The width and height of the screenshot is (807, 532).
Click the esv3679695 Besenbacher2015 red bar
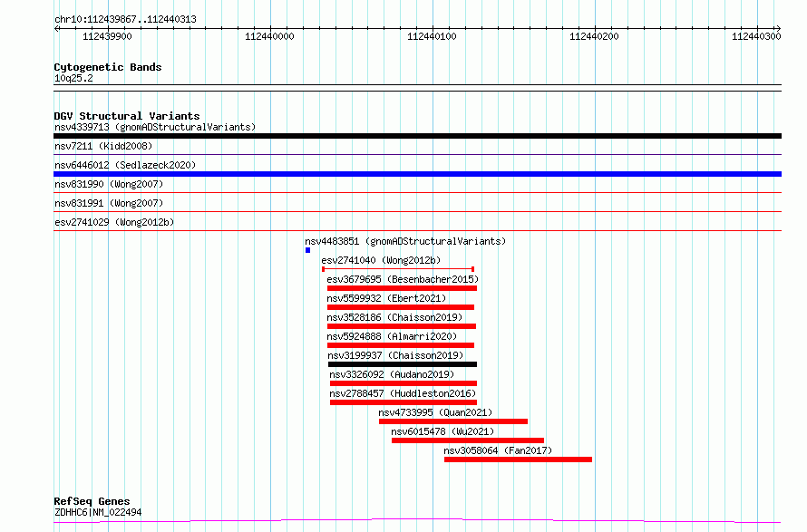(x=402, y=288)
